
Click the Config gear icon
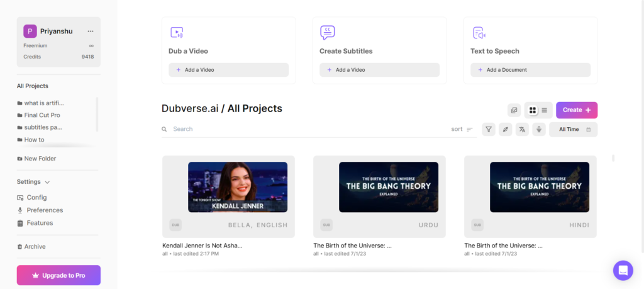coord(20,198)
